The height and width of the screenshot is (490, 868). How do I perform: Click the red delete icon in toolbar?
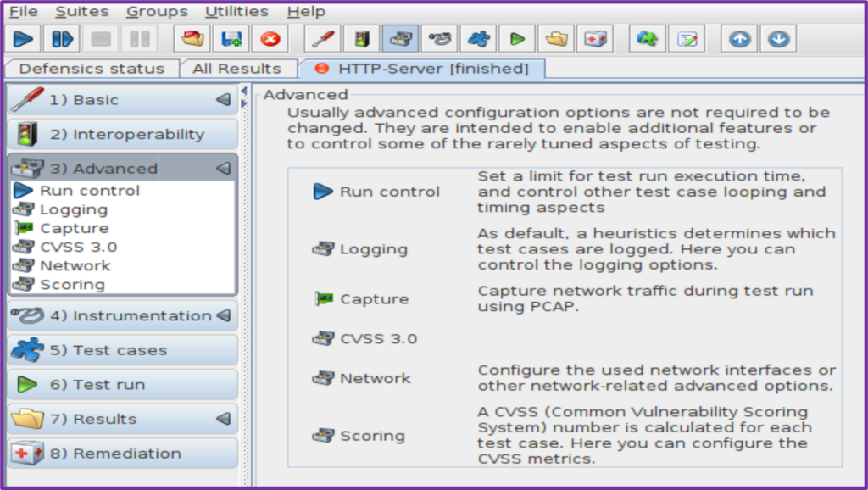tap(270, 39)
